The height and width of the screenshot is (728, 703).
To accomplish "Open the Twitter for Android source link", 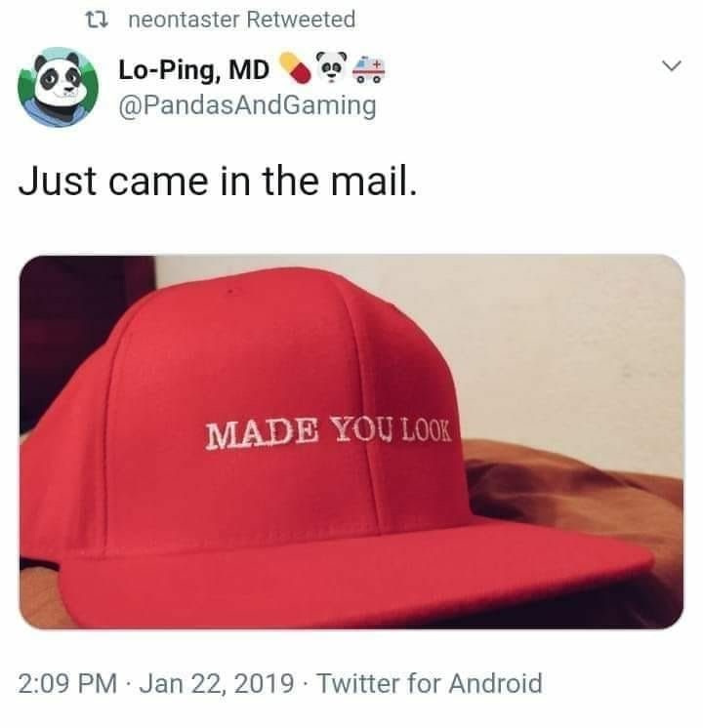I will pos(430,683).
